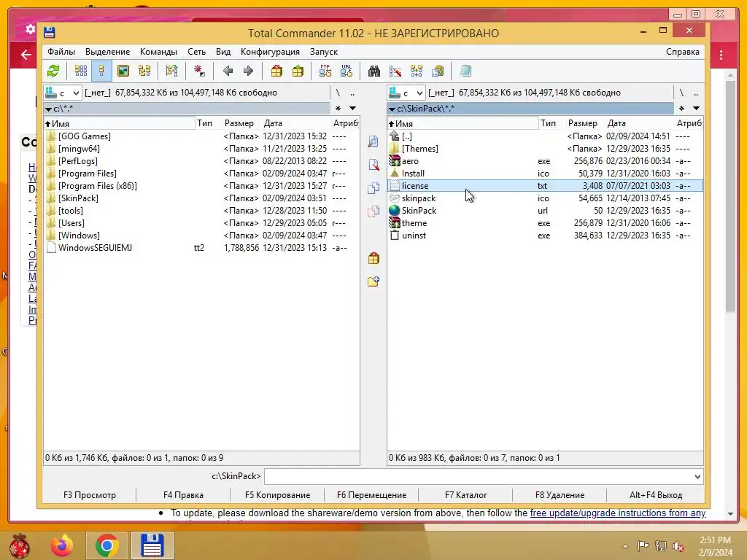Click the Notepad toolbar icon
This screenshot has height=560, width=747.
(x=465, y=71)
